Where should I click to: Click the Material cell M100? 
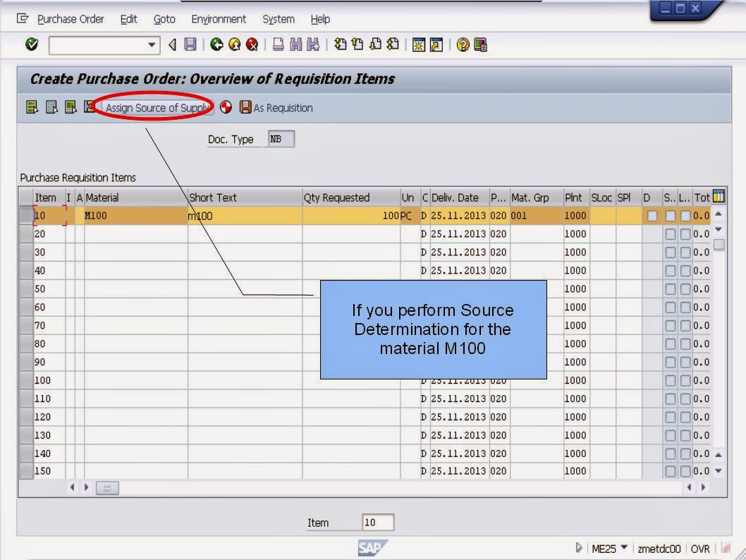point(135,216)
